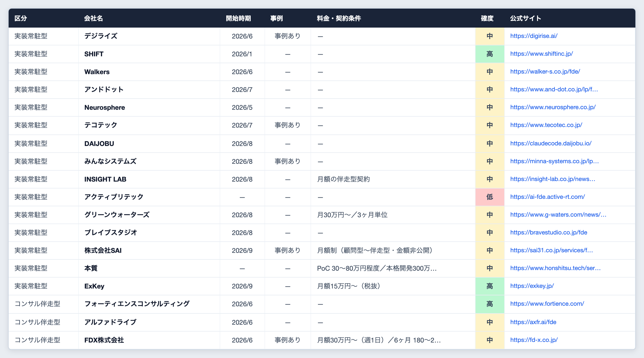Viewport: 644px width, 358px height.
Task: Follow the and-dot.co.jp link
Action: pos(554,89)
